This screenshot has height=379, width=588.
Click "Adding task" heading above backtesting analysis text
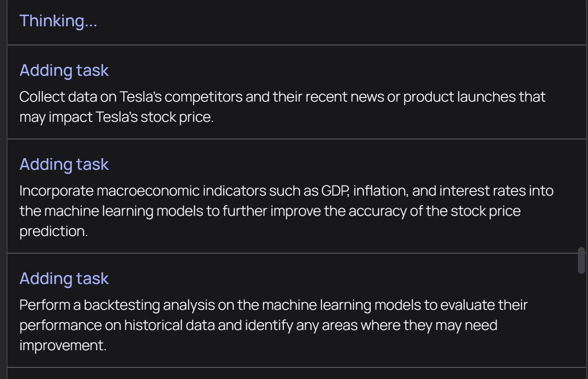64,278
